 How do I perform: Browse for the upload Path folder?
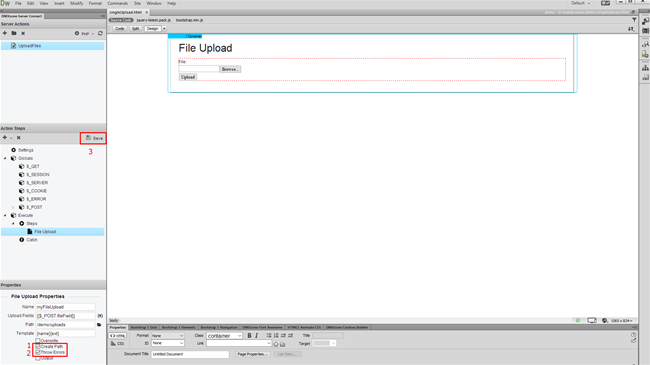(x=99, y=325)
